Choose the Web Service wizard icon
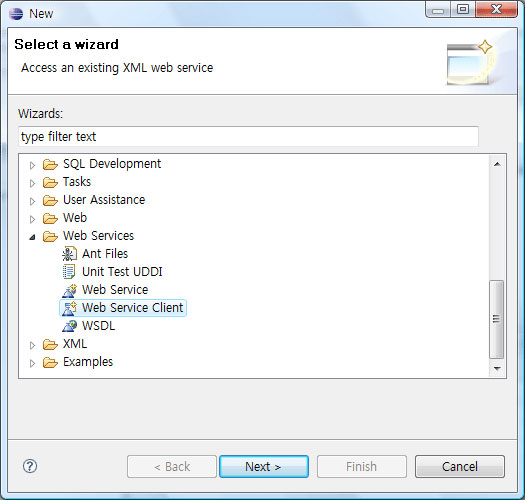This screenshot has height=500, width=525. pos(69,290)
